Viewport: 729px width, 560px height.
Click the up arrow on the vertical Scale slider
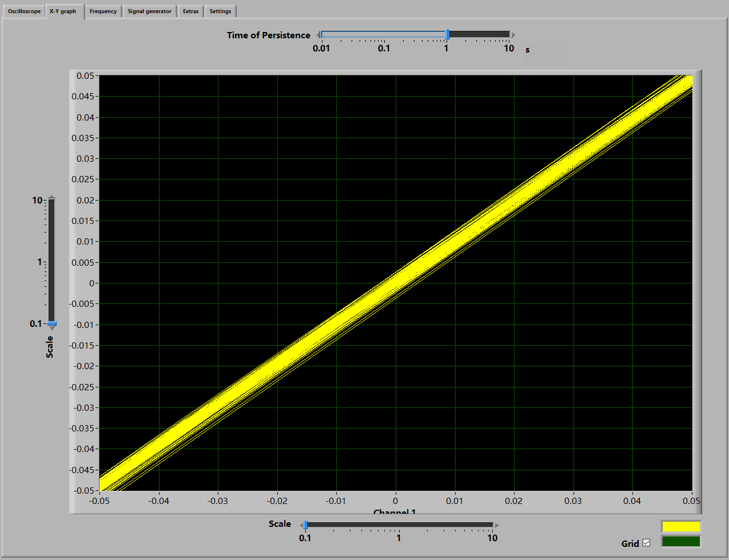pyautogui.click(x=51, y=197)
